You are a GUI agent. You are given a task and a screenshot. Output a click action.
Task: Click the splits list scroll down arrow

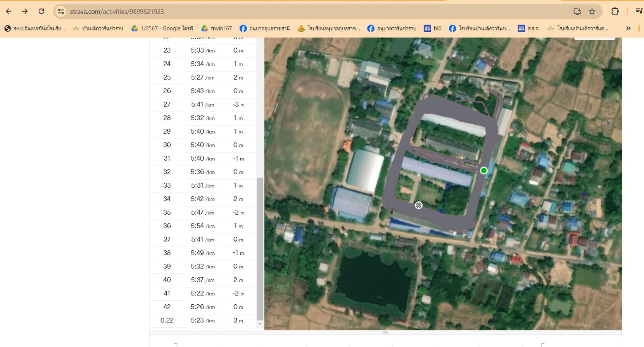tap(260, 324)
